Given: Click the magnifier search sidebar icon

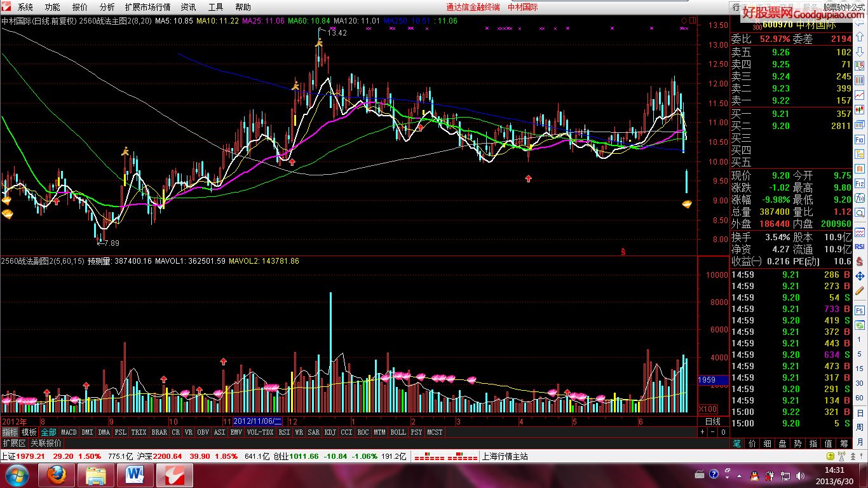Looking at the screenshot, I should click(860, 213).
